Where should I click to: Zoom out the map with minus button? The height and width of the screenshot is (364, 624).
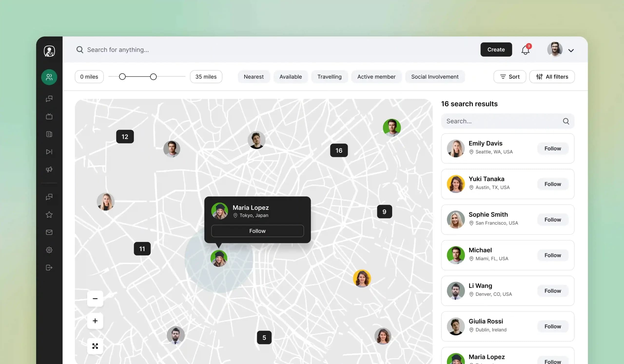coord(95,299)
